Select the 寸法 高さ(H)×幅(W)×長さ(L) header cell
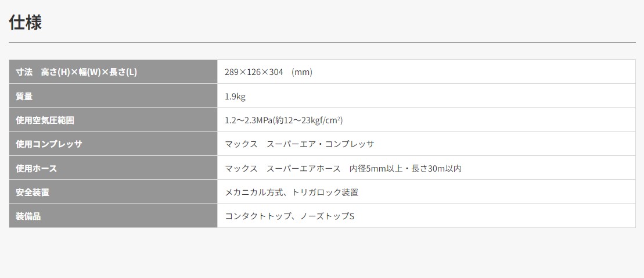Image resolution: width=644 pixels, height=278 pixels. (113, 72)
